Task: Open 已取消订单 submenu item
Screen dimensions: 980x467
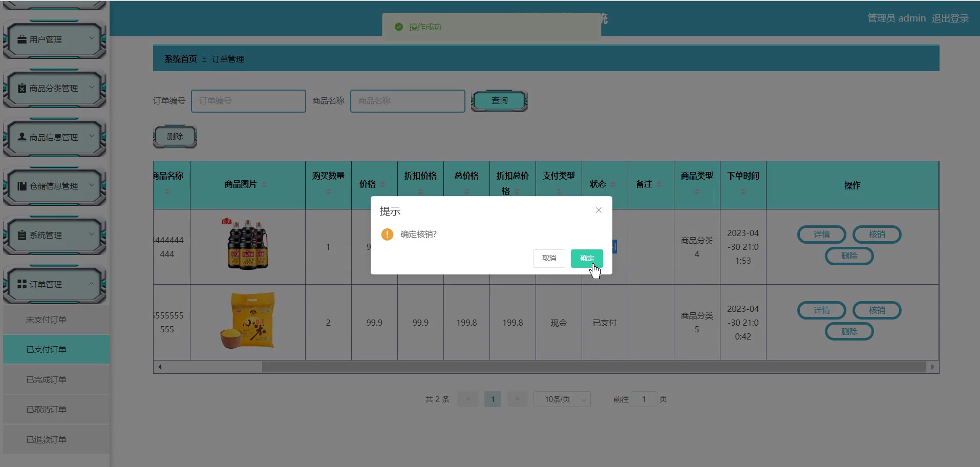Action: tap(56, 409)
